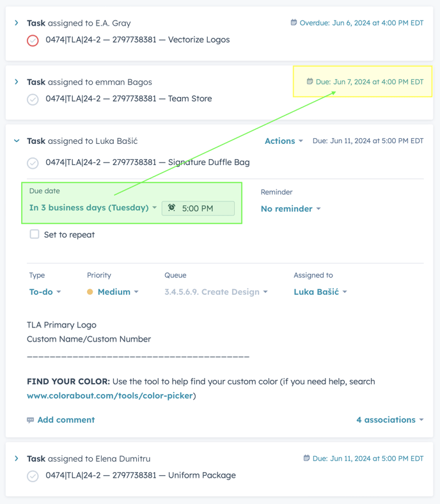Click calendar icon next to Overdue Jun 6

coord(294,22)
